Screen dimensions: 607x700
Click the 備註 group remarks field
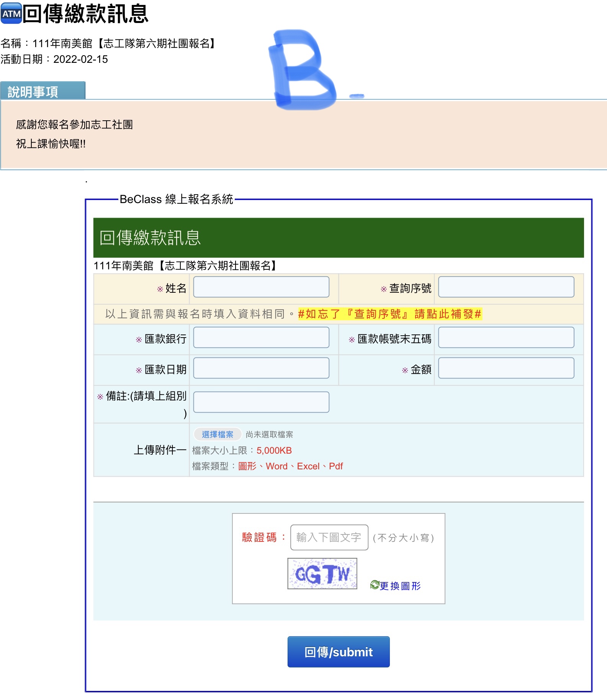(x=261, y=402)
